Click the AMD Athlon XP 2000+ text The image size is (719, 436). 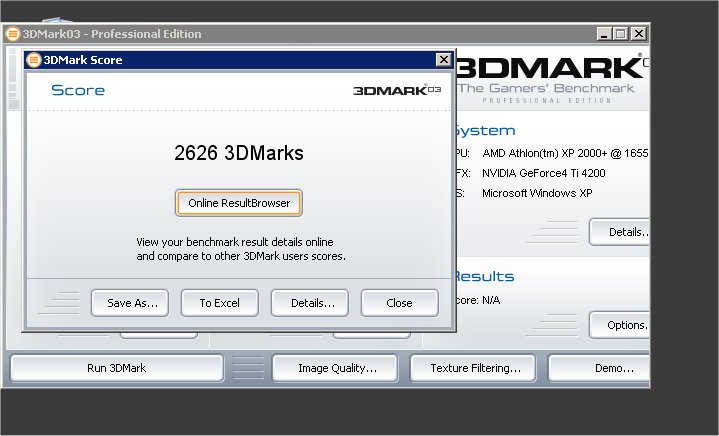tap(565, 153)
